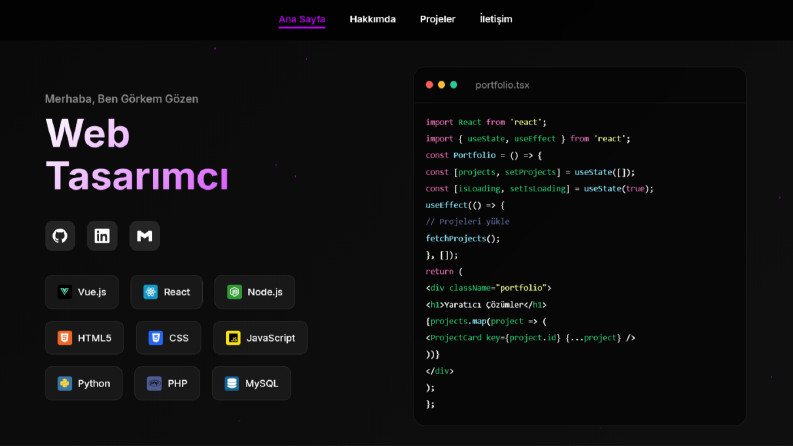Open the GitHub profile icon
The width and height of the screenshot is (793, 446).
click(60, 236)
